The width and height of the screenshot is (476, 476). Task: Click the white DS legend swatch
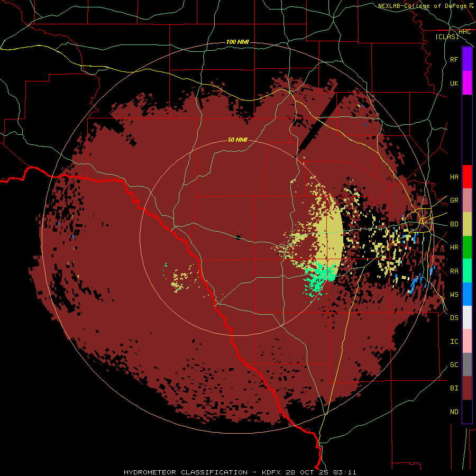click(467, 317)
